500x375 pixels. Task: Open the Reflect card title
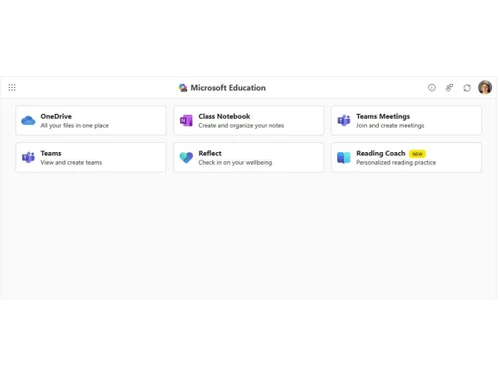[210, 153]
